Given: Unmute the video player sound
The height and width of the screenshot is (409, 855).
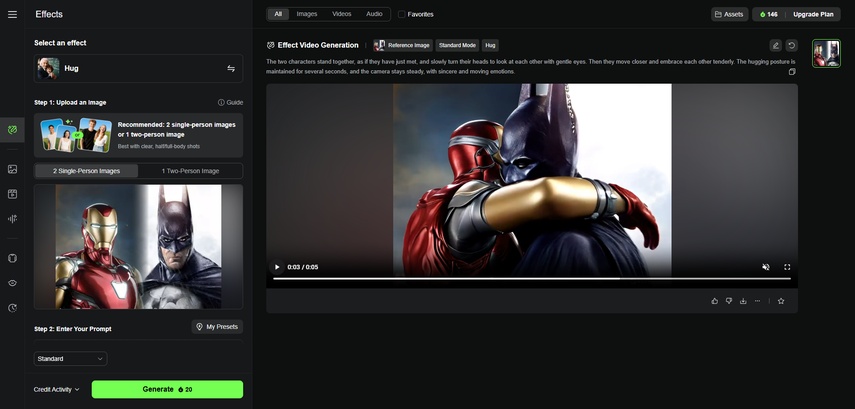Looking at the screenshot, I should 766,267.
